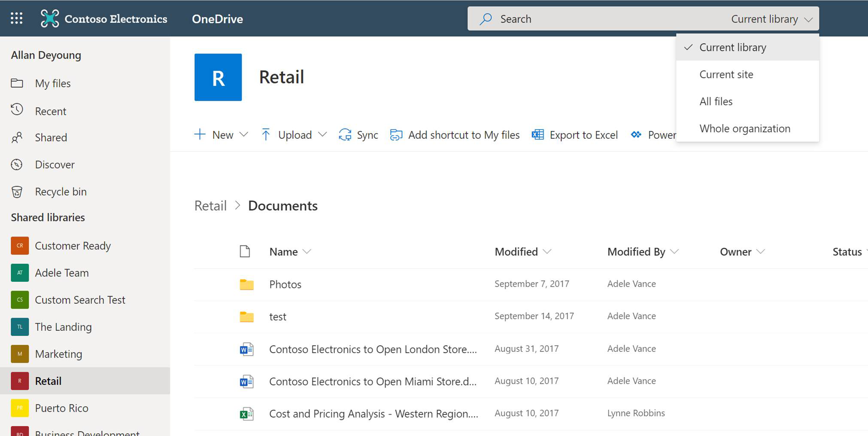
Task: Open the test folder name
Action: (x=278, y=317)
